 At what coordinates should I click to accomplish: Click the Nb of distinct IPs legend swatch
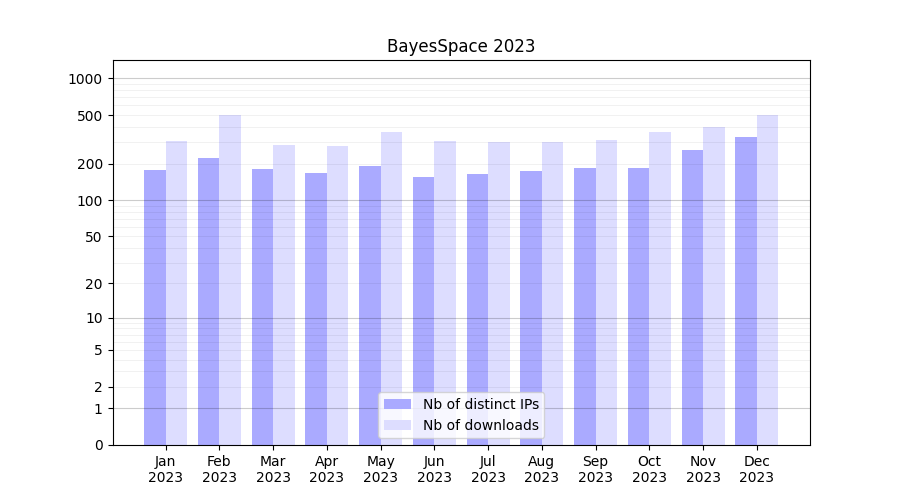pos(397,404)
